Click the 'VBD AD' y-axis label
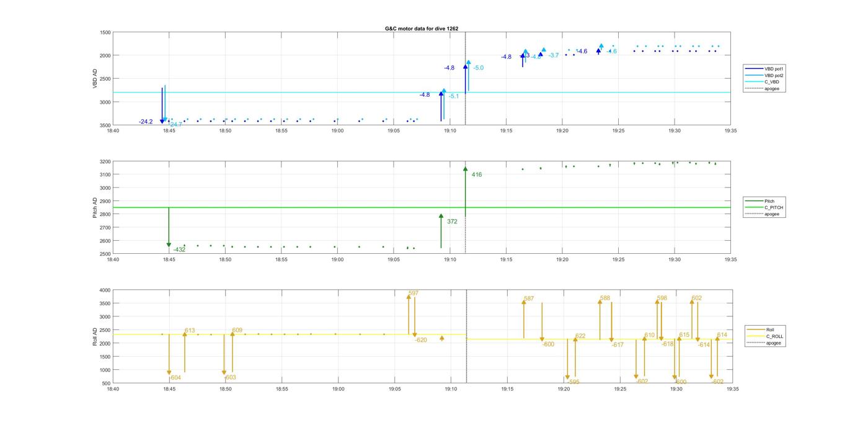Image resolution: width=868 pixels, height=430 pixels. [x=95, y=79]
